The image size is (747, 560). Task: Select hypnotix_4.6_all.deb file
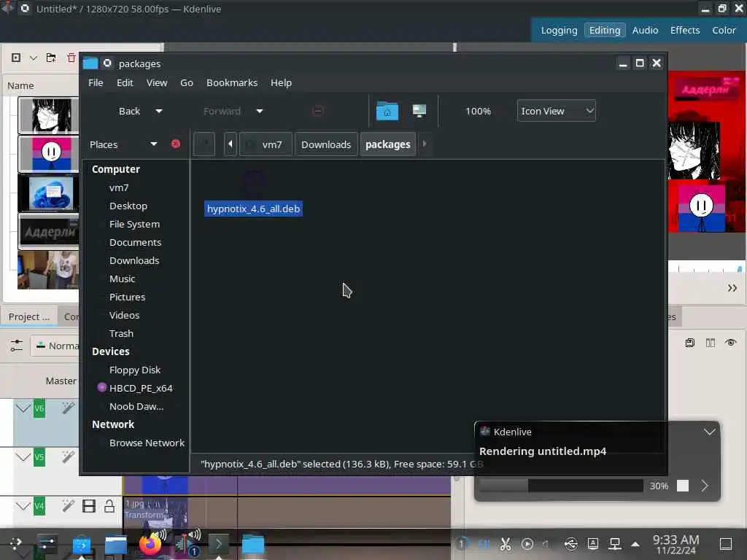[253, 209]
